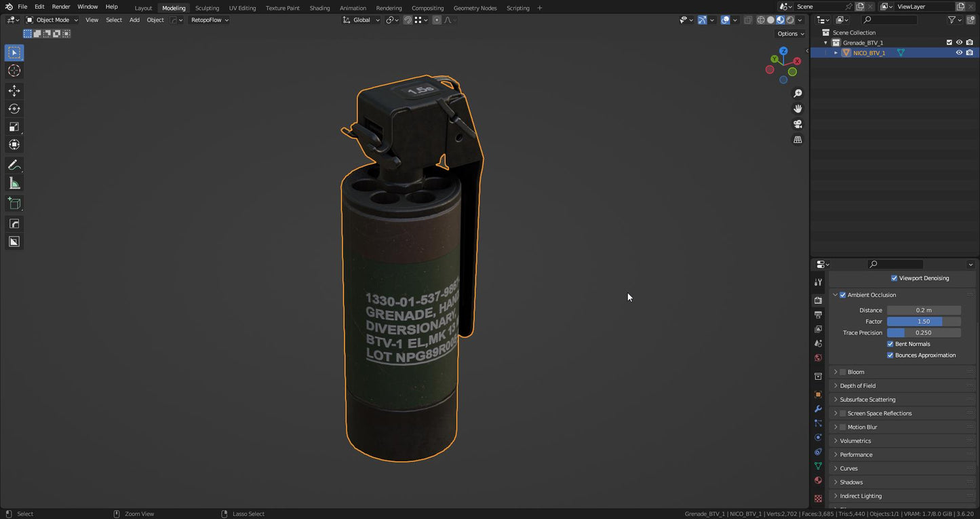Uncheck Bent Normals option
The image size is (980, 519).
pyautogui.click(x=890, y=344)
